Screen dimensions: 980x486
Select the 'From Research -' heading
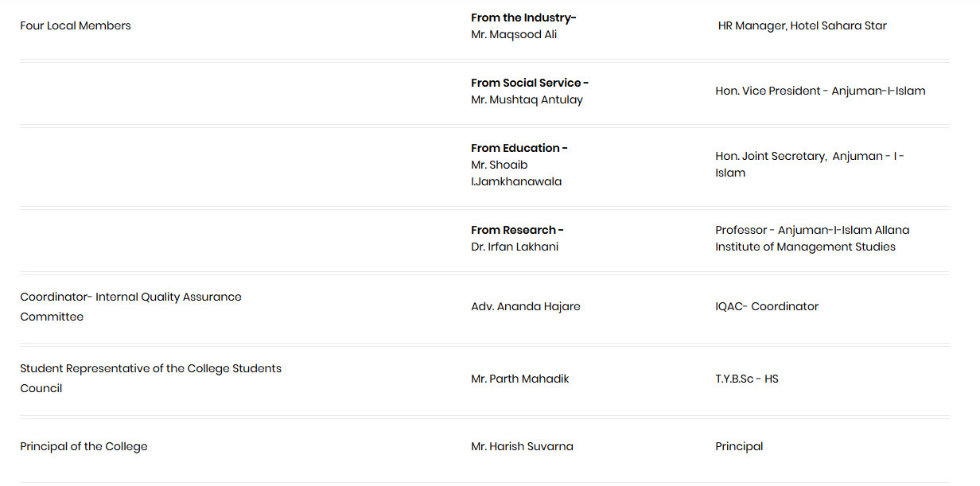coord(517,230)
